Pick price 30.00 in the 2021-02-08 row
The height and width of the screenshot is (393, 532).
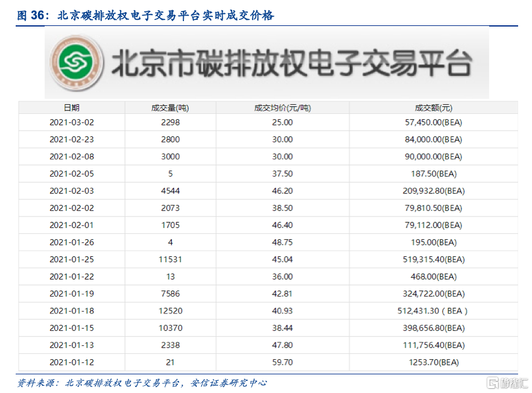point(282,157)
